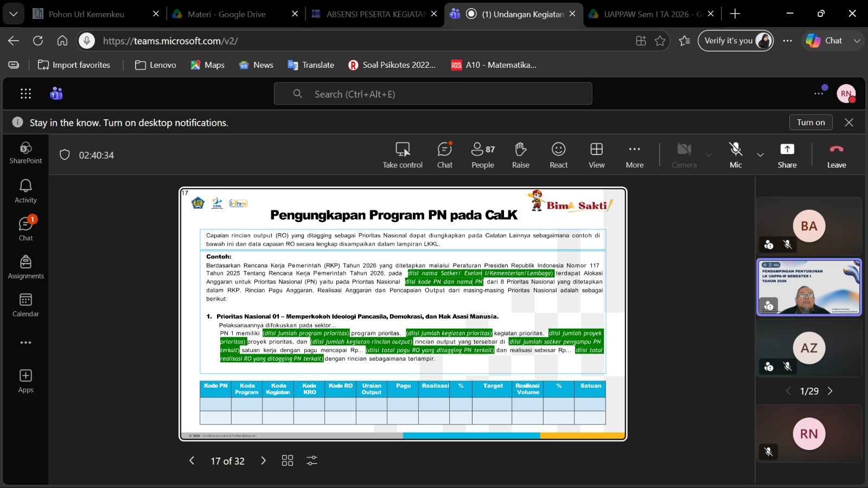Go to next participants page

coord(830,391)
